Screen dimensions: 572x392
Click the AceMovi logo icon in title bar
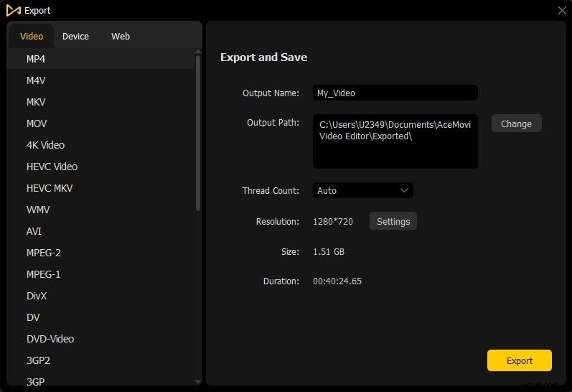(13, 11)
